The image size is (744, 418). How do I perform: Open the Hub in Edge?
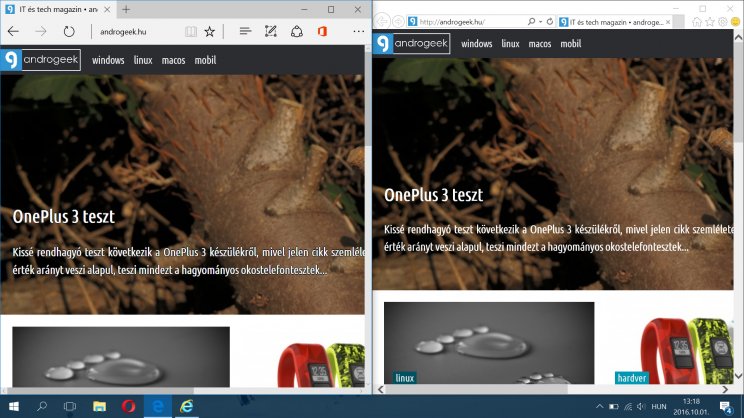[x=245, y=32]
